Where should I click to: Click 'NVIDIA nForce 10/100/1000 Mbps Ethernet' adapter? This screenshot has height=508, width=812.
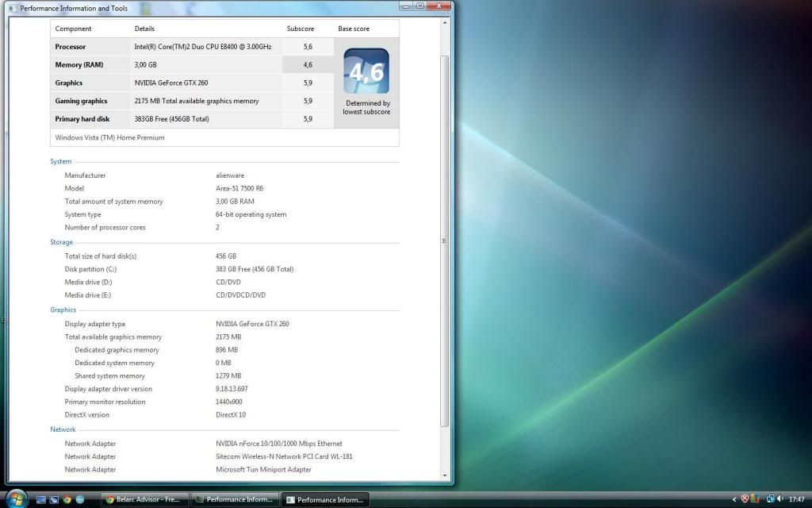[279, 444]
